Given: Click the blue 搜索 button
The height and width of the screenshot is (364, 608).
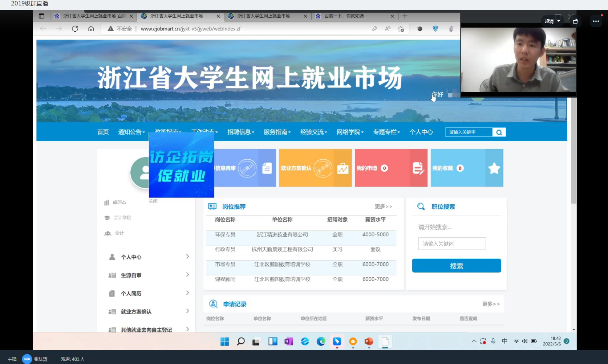Looking at the screenshot, I should click(x=457, y=266).
